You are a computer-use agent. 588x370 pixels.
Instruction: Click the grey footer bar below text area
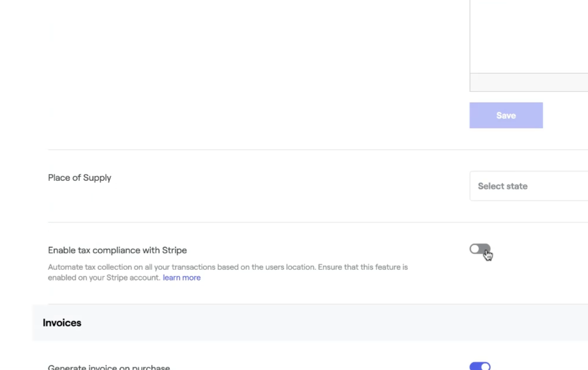pos(528,82)
